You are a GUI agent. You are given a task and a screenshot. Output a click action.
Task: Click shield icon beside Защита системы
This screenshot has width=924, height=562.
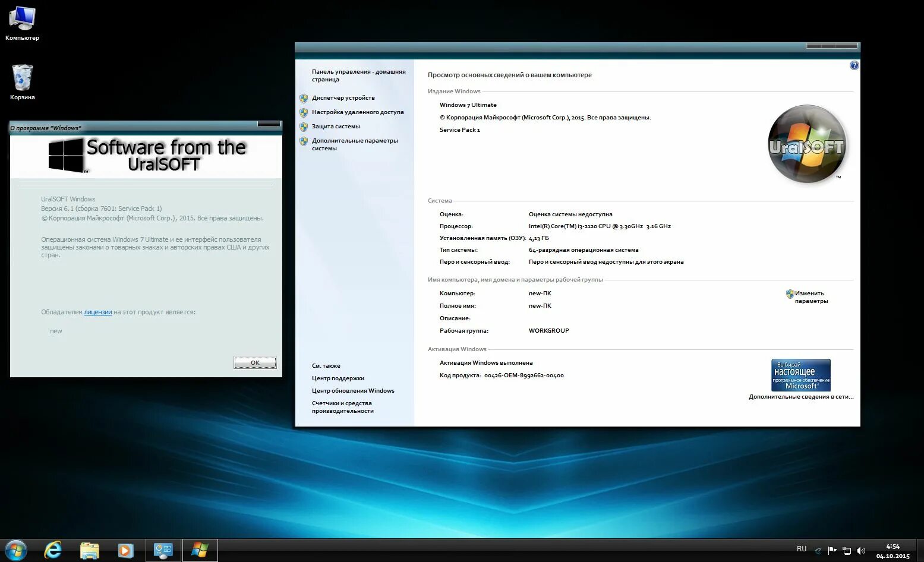304,127
